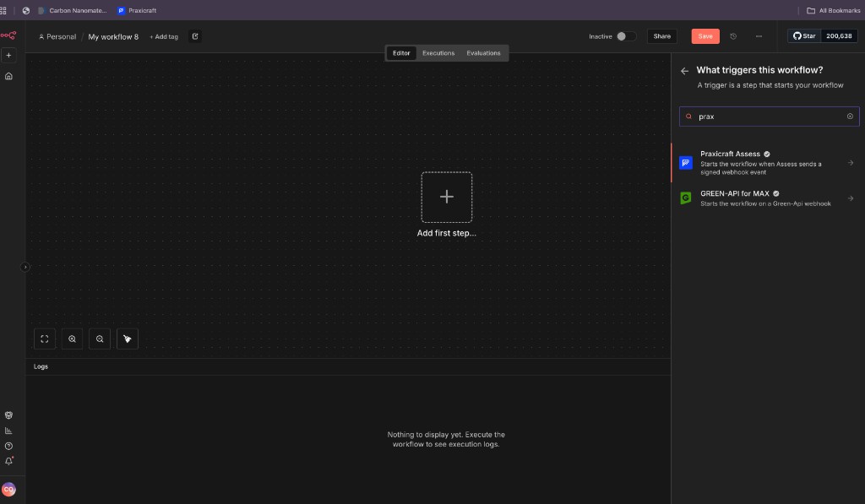Viewport: 865px width, 504px height.
Task: Click the user avatar in sidebar
Action: pos(8,489)
